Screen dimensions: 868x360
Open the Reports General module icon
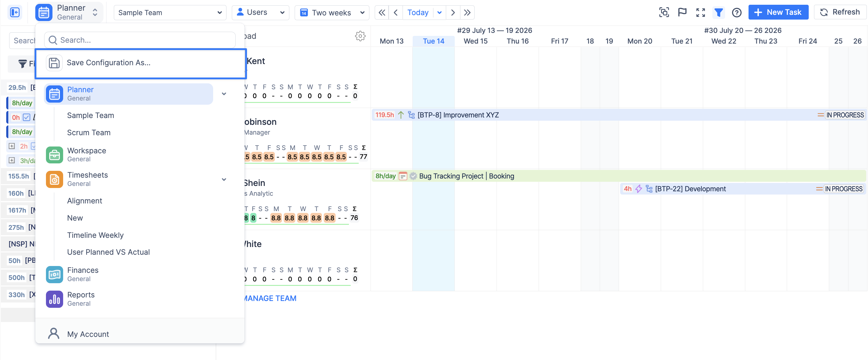(x=54, y=299)
